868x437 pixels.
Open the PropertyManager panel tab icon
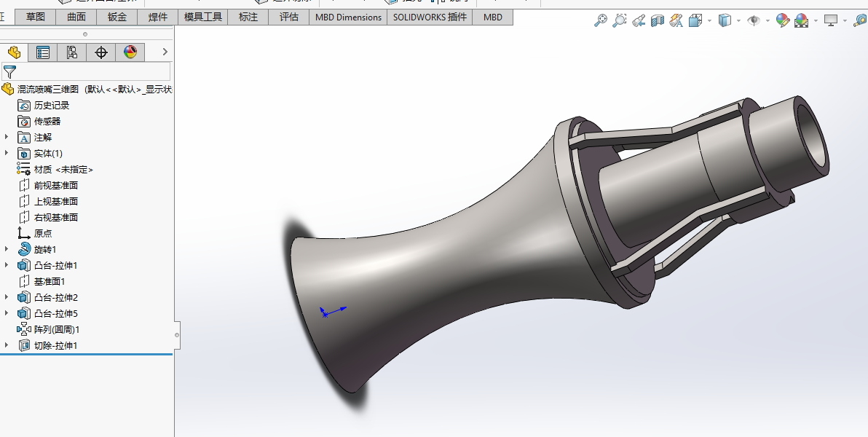(43, 52)
